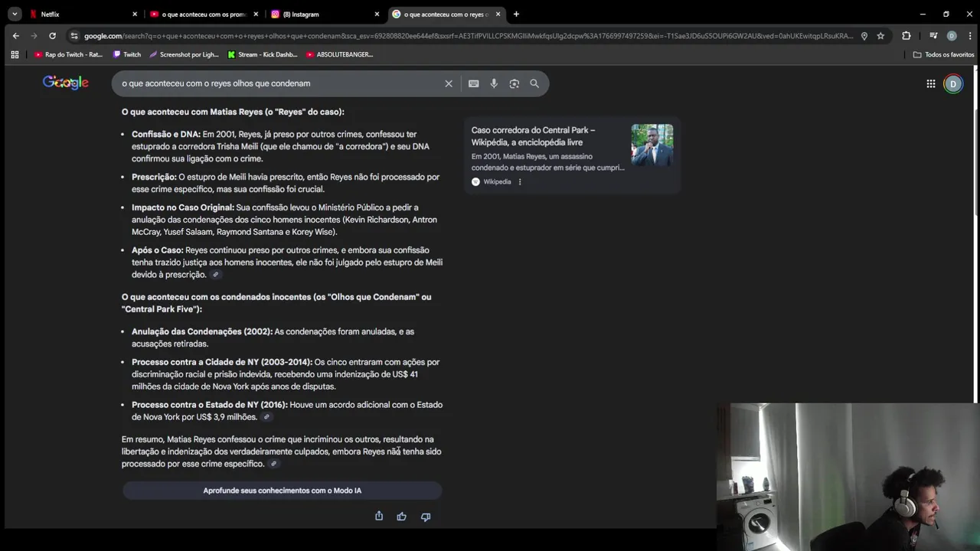This screenshot has width=980, height=551.
Task: Submit search with magnifier icon
Action: point(534,83)
